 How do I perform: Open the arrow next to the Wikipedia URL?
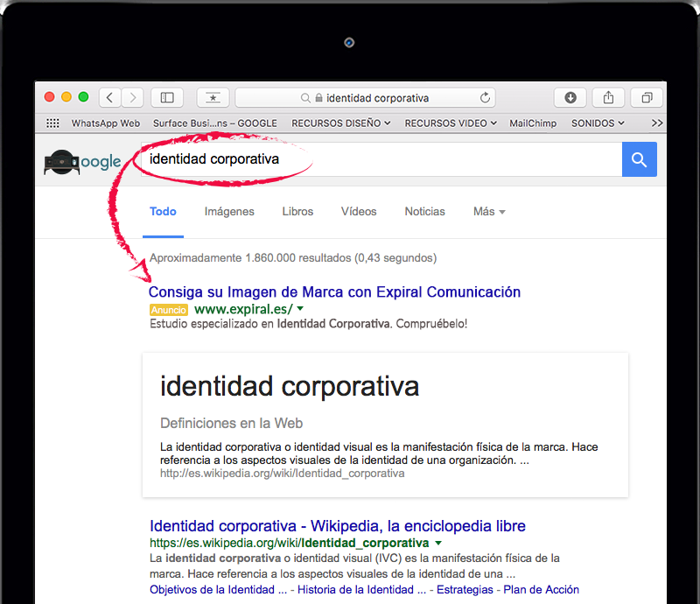tap(438, 543)
